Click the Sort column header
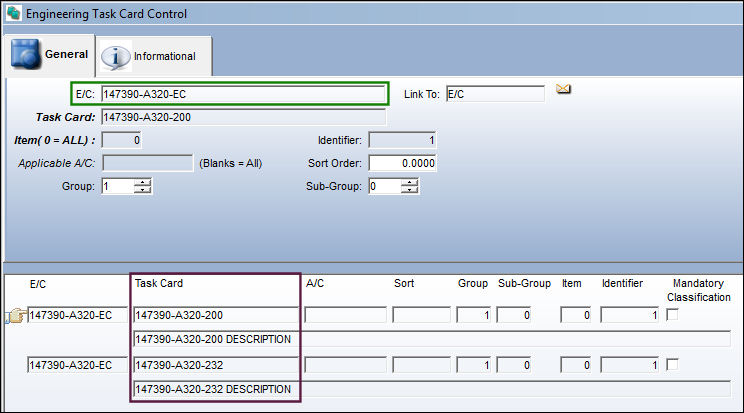 point(404,283)
